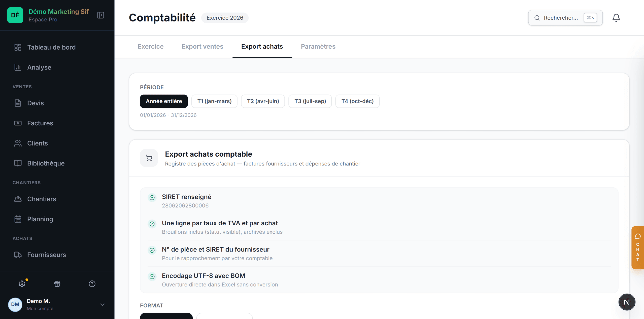644x319 pixels.
Task: Open the orange Chat widget
Action: [x=637, y=247]
